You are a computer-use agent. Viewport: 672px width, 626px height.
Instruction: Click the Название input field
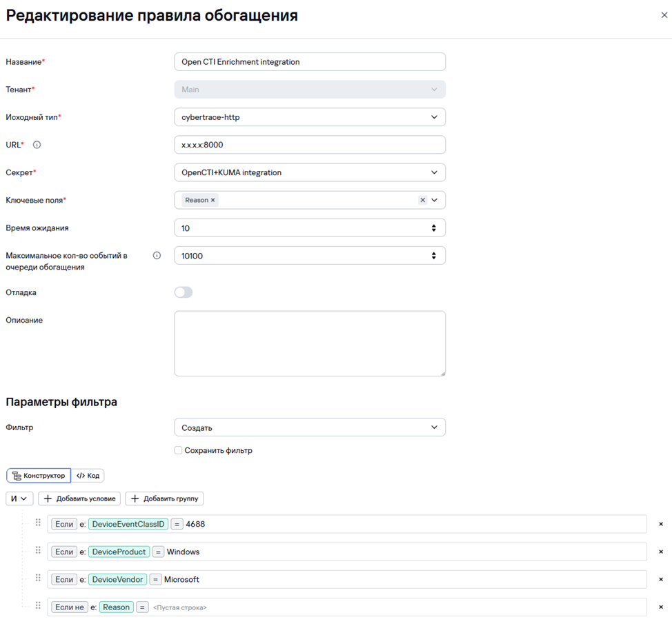tap(309, 61)
